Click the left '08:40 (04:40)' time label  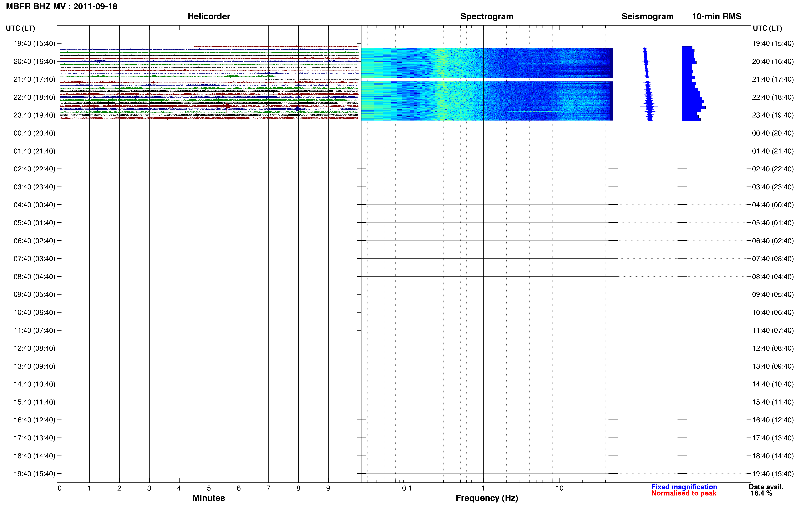34,277
